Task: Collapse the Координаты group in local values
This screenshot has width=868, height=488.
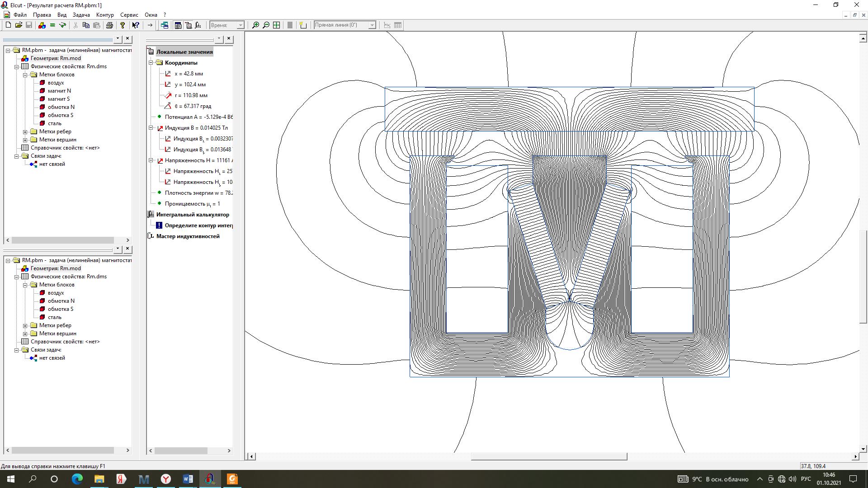Action: click(x=151, y=63)
